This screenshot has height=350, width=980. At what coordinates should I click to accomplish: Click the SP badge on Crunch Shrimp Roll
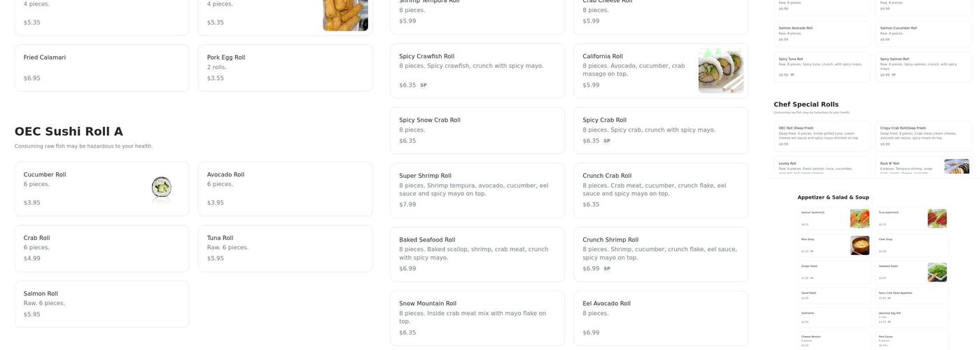pos(607,269)
